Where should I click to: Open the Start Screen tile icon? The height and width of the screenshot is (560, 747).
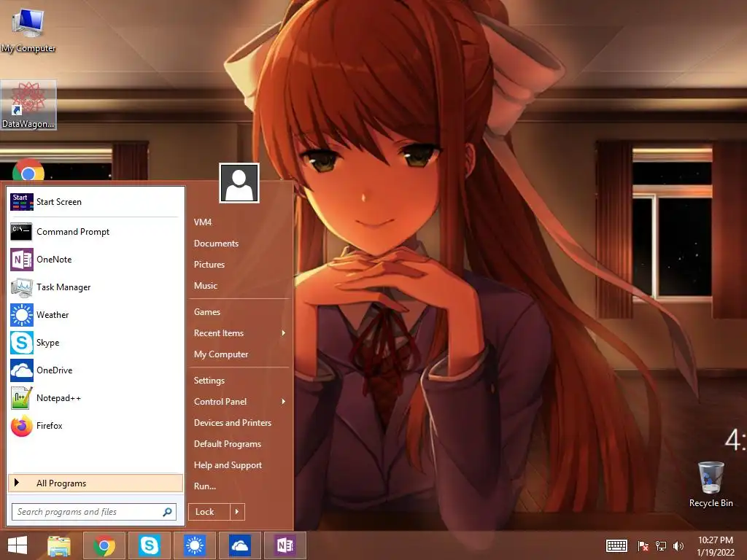(21, 202)
